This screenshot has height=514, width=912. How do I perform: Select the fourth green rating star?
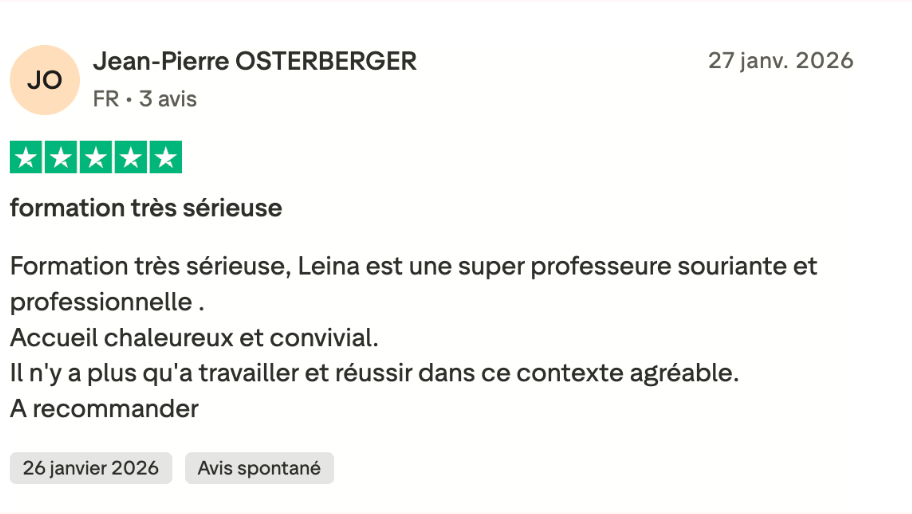click(131, 157)
